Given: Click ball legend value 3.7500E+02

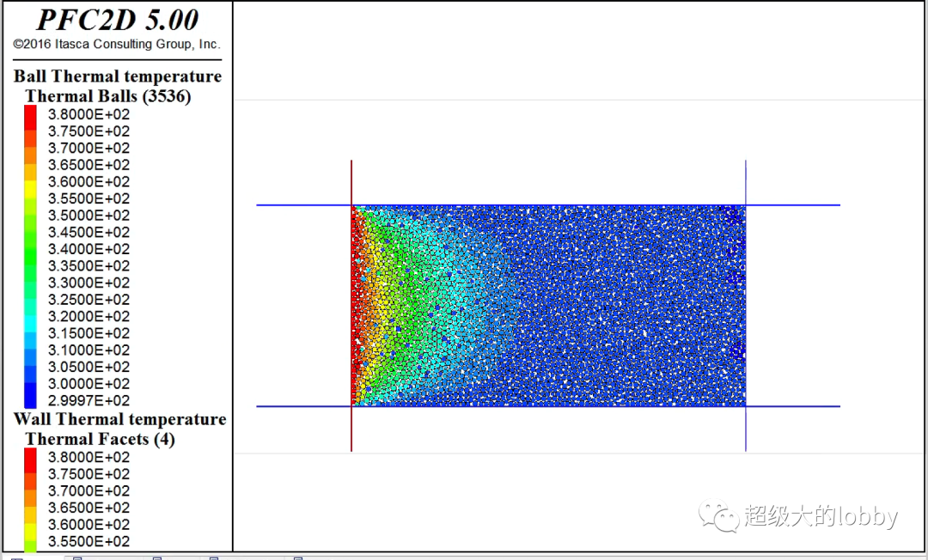Looking at the screenshot, I should click(89, 131).
